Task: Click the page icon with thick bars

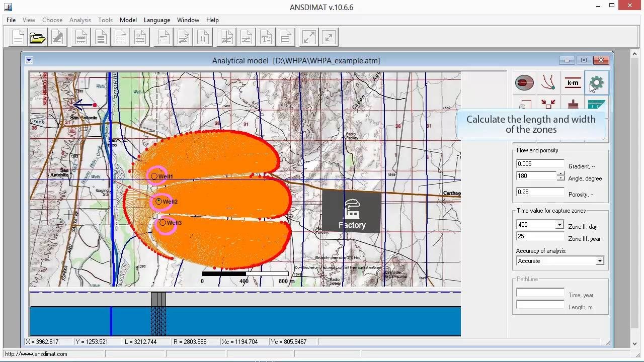Action: coord(101,37)
